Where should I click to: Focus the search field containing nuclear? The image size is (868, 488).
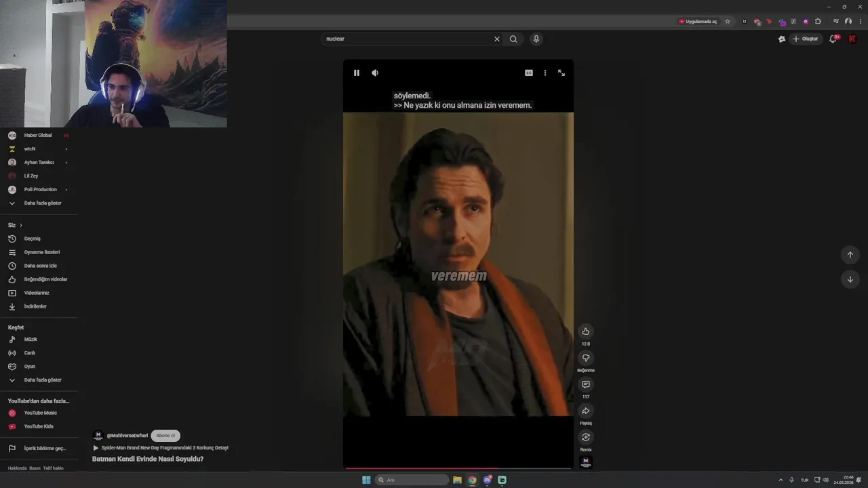coord(407,39)
